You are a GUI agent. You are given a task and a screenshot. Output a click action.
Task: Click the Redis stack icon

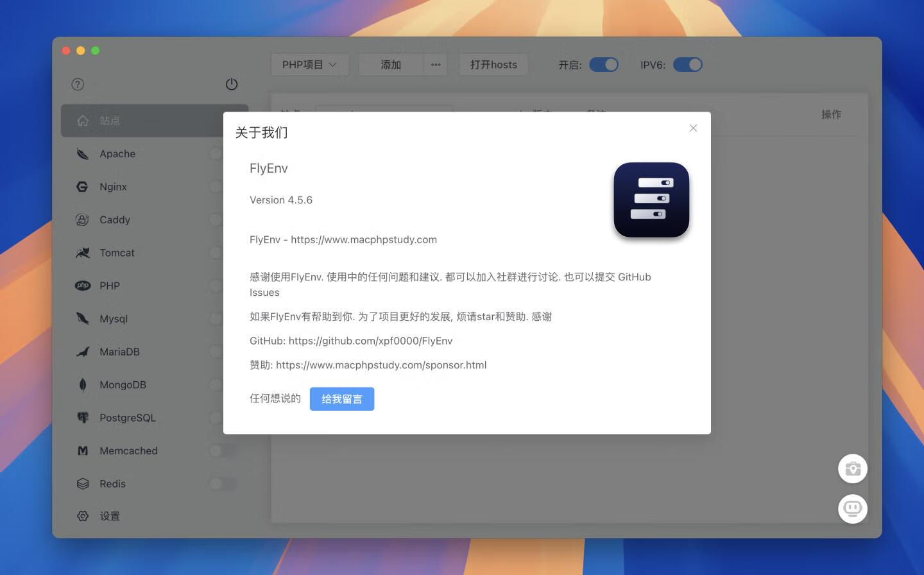(83, 484)
